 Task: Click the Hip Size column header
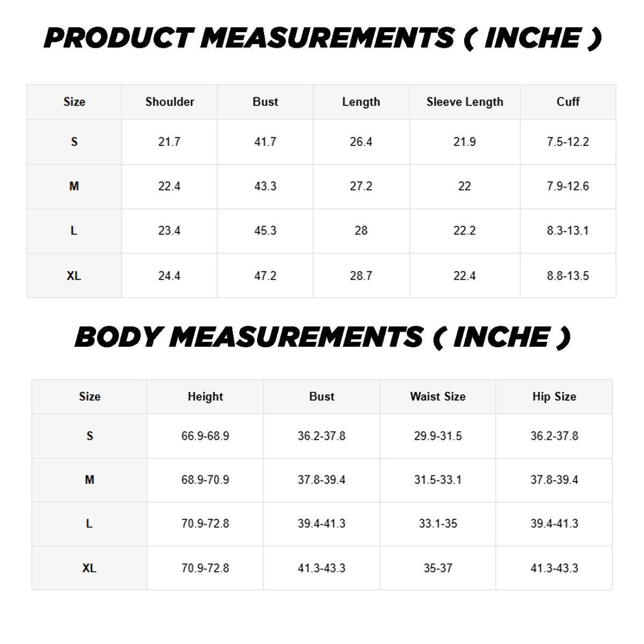click(554, 397)
